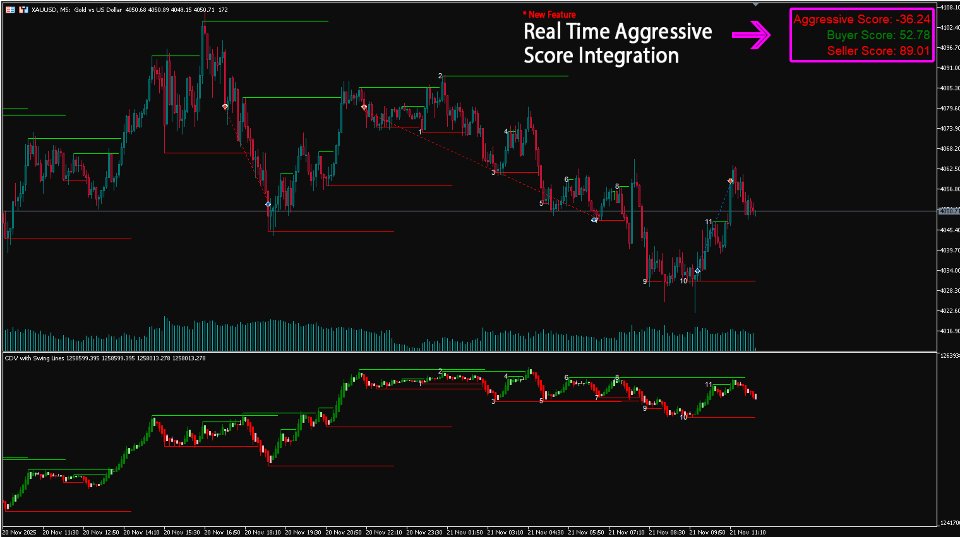Click the 20 Nov 2025 date on time axis
The image size is (960, 537).
coord(20,533)
